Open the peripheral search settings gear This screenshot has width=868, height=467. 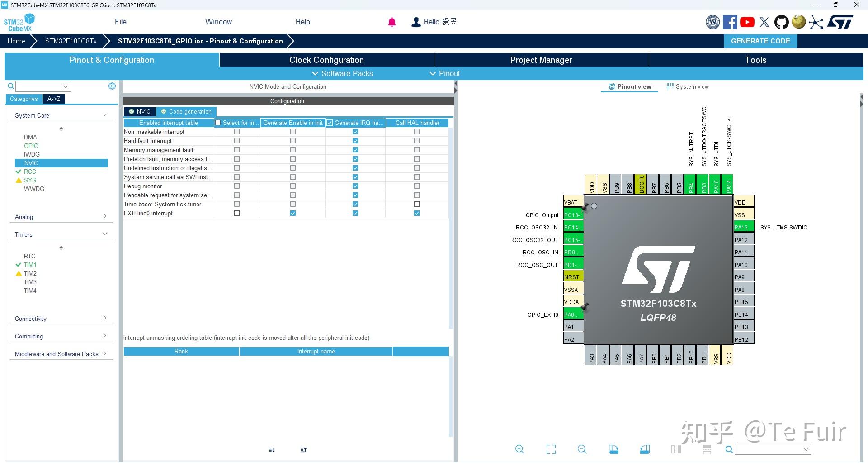[112, 86]
